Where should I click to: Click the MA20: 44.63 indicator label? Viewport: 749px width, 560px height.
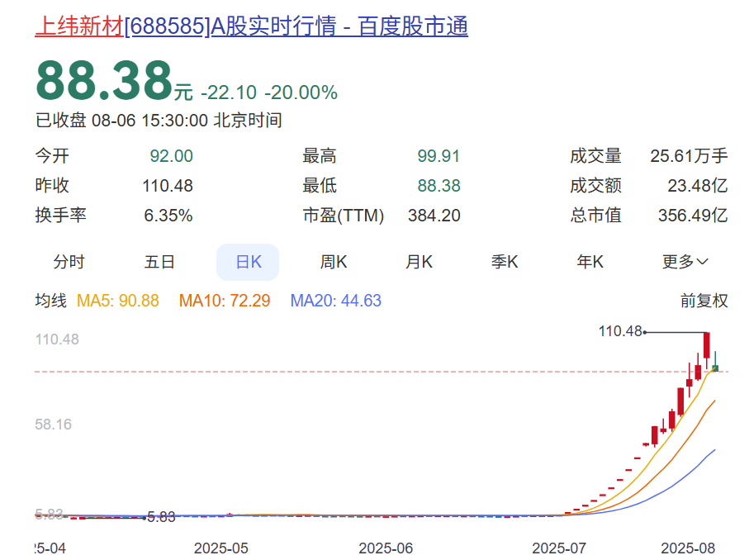(x=336, y=301)
